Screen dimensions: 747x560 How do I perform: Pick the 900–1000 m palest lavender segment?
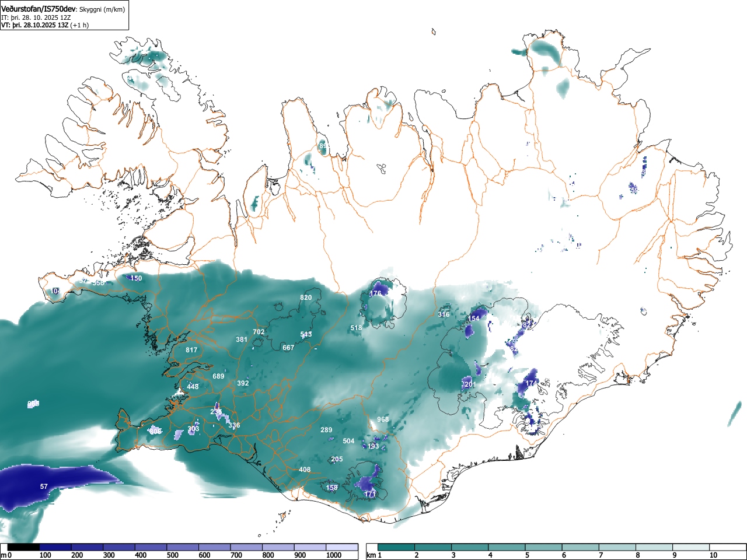(x=310, y=547)
